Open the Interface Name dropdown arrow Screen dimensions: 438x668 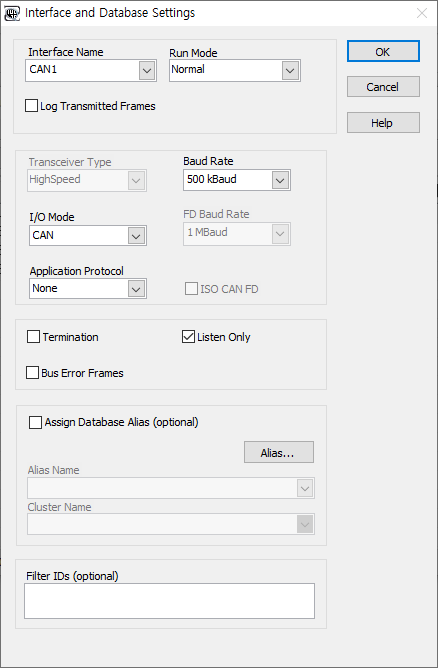tap(147, 70)
